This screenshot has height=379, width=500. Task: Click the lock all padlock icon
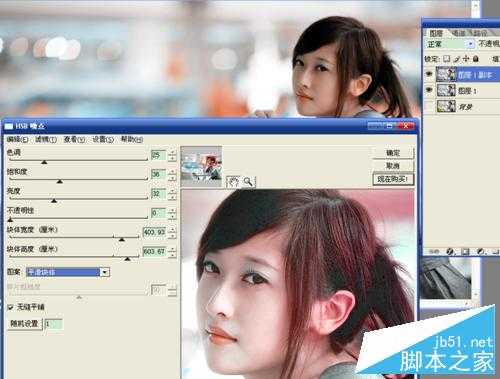tap(476, 59)
